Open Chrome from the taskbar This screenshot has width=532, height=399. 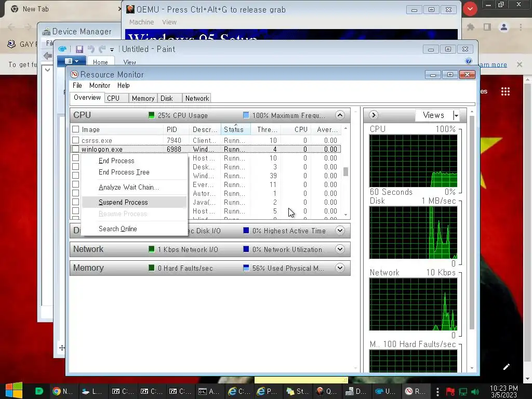[63, 391]
